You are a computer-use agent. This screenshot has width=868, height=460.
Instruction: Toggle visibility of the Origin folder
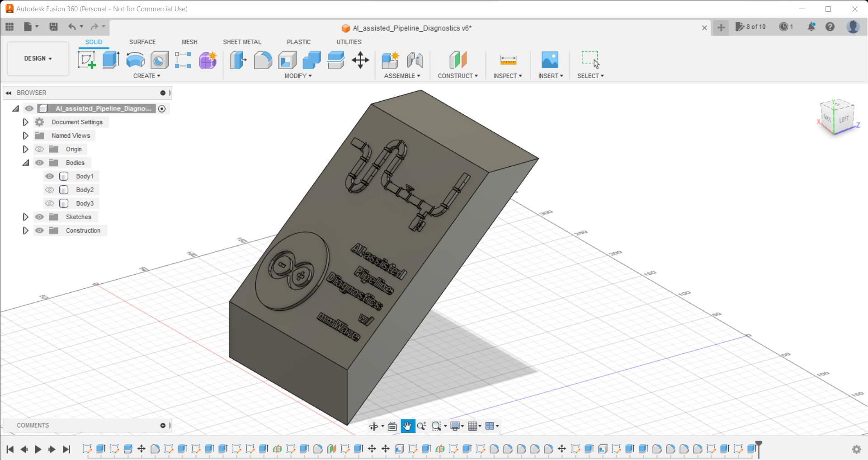(x=39, y=149)
